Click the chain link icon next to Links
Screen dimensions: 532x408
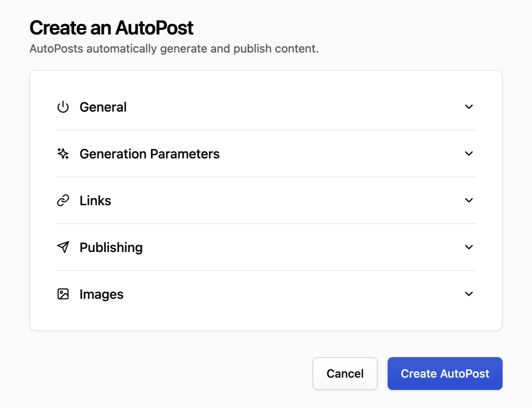[62, 200]
